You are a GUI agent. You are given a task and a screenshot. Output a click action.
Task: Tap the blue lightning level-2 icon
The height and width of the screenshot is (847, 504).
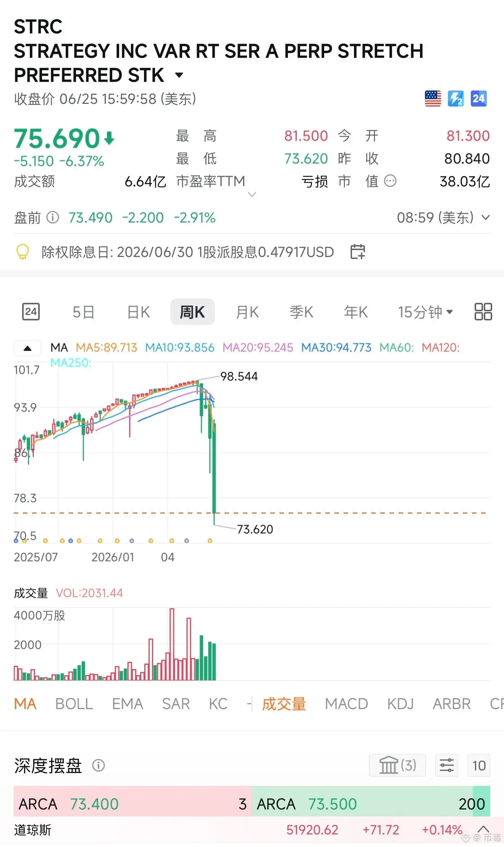coord(456,99)
